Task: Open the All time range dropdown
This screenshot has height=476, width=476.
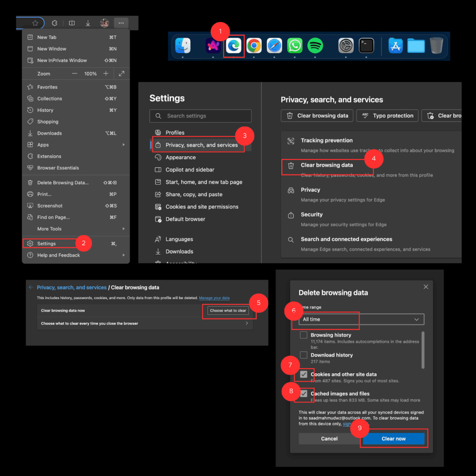Action: pos(361,319)
